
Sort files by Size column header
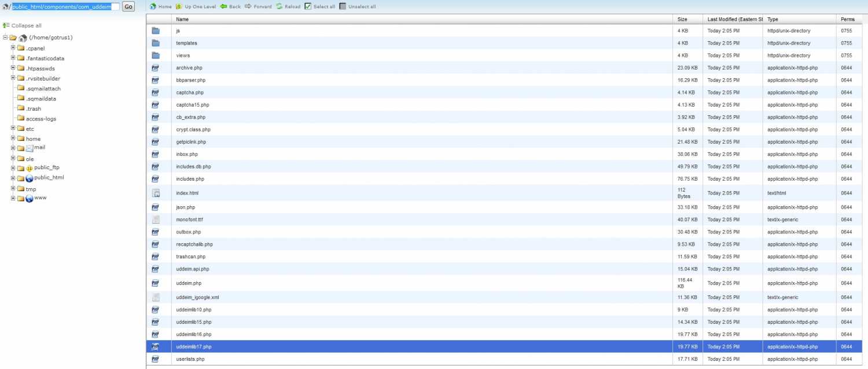pyautogui.click(x=682, y=19)
